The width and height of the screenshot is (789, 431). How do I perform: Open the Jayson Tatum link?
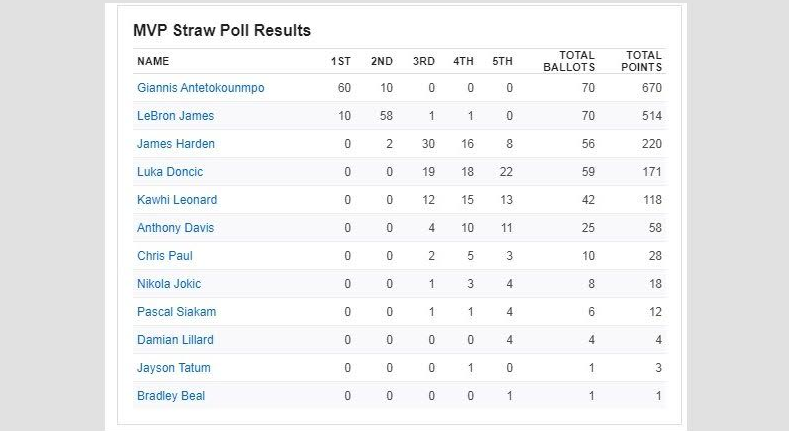174,368
